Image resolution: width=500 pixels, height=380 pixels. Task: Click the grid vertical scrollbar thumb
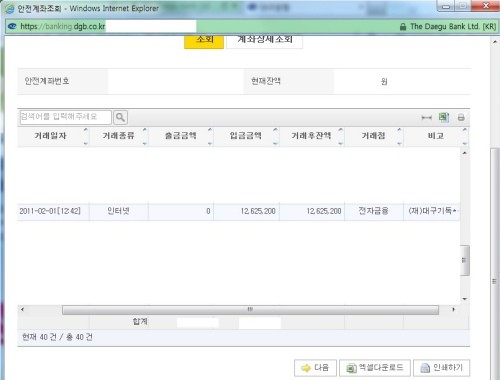coord(465,260)
